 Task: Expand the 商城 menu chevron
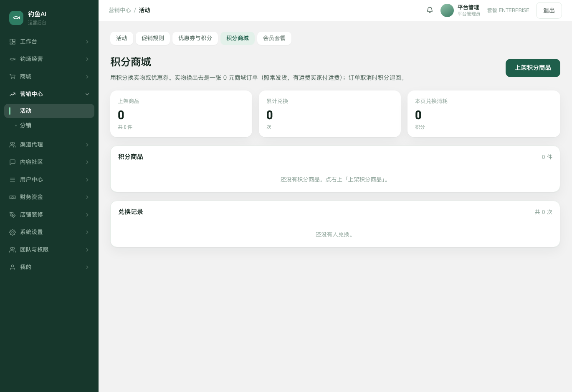point(87,77)
